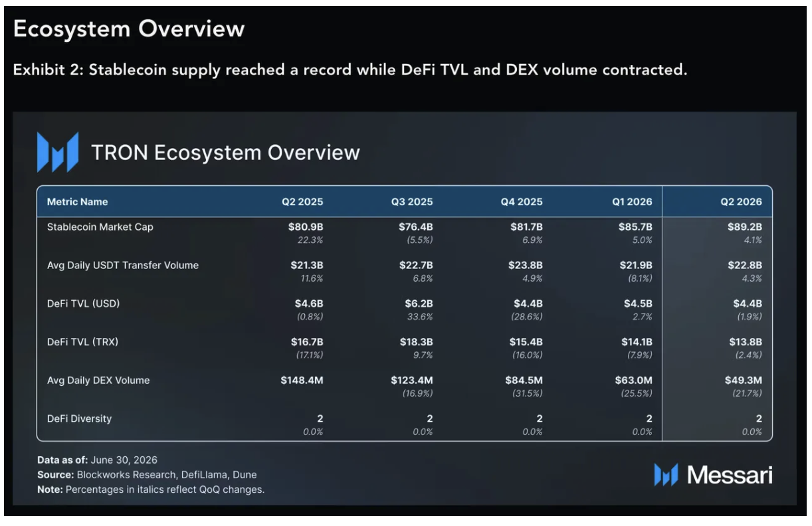Click the Exhibit 2 caption text
812x526 pixels.
coord(350,69)
